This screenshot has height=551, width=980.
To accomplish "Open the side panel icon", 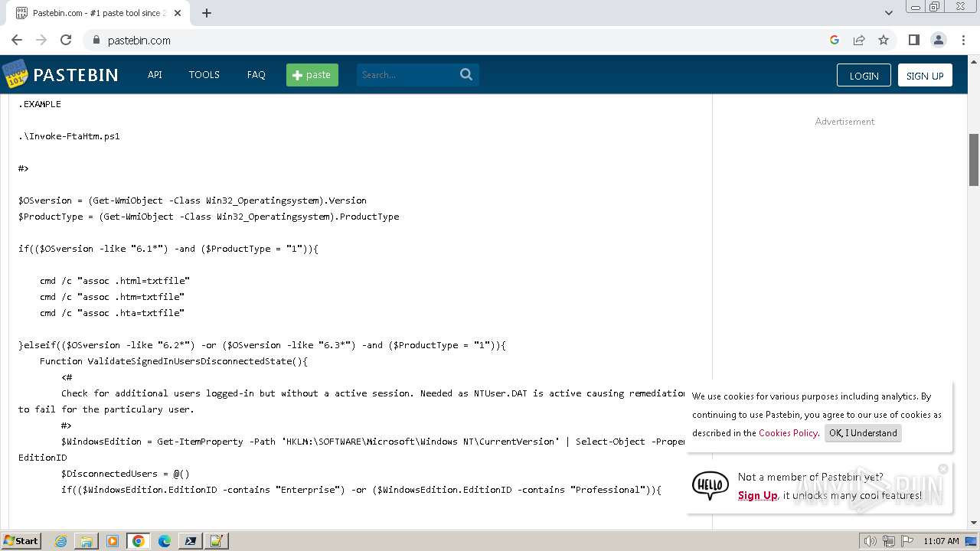I will pos(913,40).
